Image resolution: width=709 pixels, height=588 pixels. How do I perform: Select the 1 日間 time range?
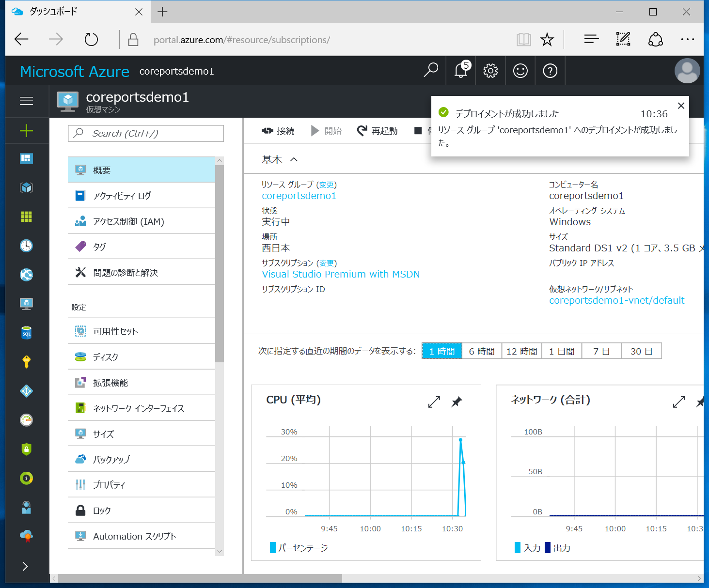(x=562, y=351)
